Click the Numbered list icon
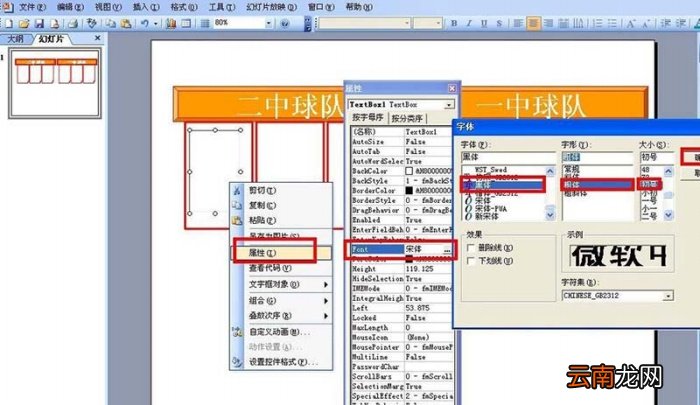 [597, 23]
